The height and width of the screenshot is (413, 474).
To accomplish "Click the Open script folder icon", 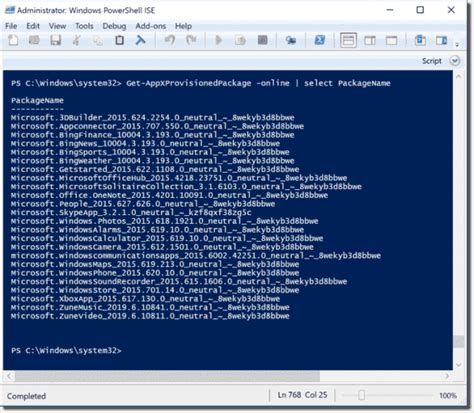I will pos(34,41).
